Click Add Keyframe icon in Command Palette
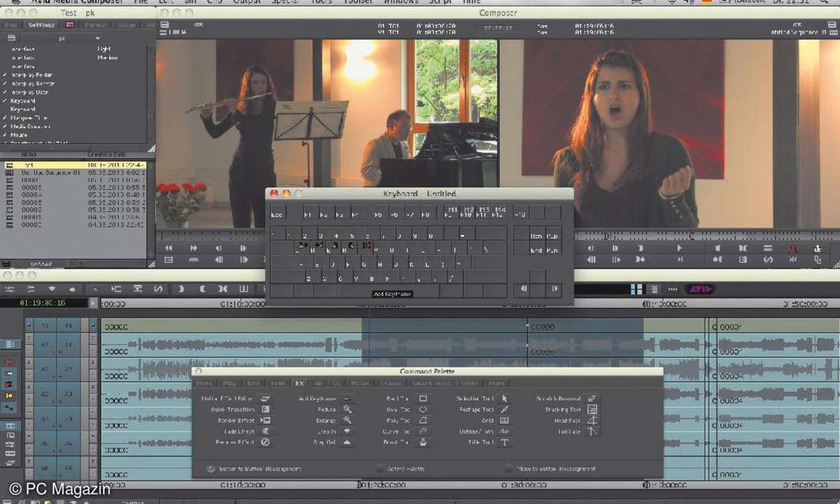Image resolution: width=840 pixels, height=504 pixels. coord(347,398)
